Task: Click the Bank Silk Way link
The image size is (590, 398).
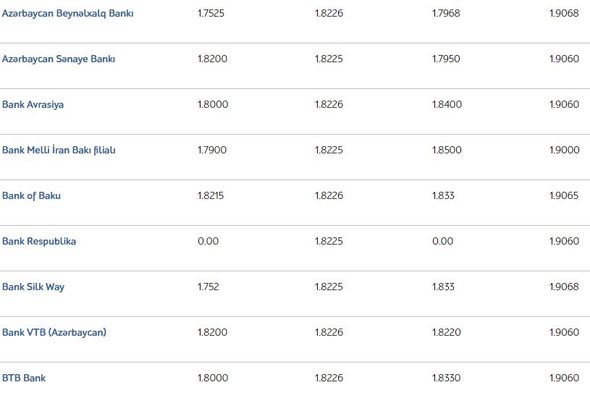Action: 33,287
